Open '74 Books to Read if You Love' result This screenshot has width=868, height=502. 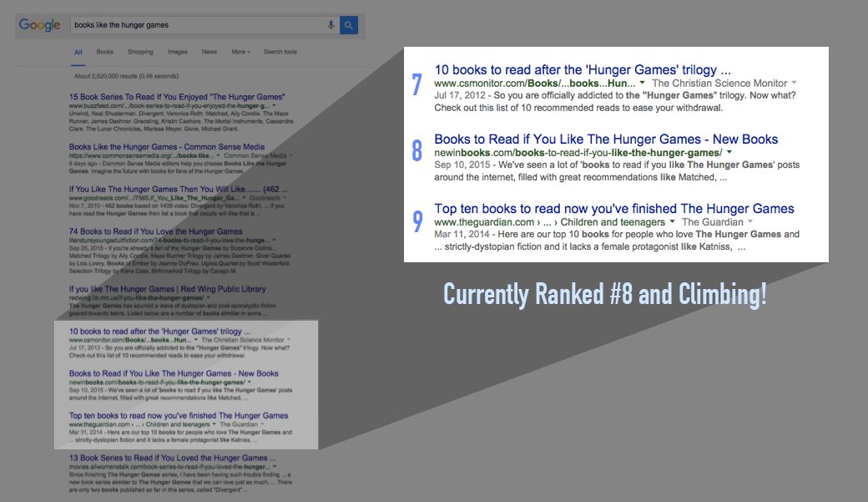155,231
